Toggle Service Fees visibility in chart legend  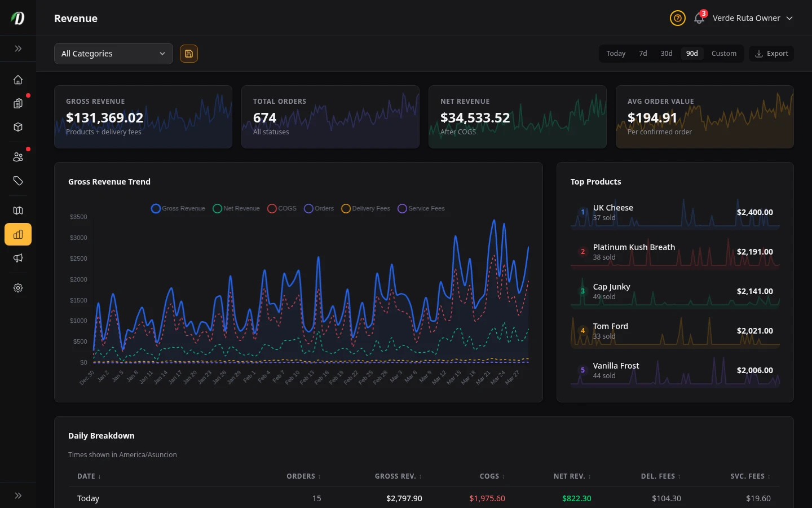point(421,208)
